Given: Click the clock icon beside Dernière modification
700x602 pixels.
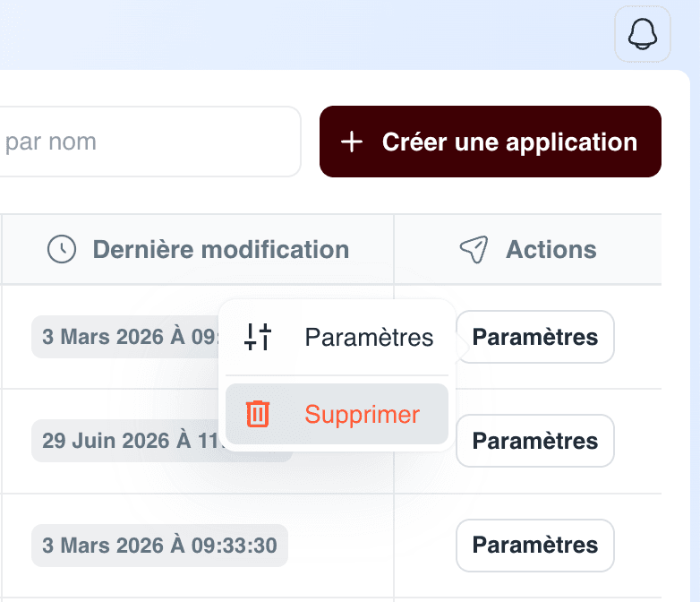Looking at the screenshot, I should pyautogui.click(x=62, y=249).
